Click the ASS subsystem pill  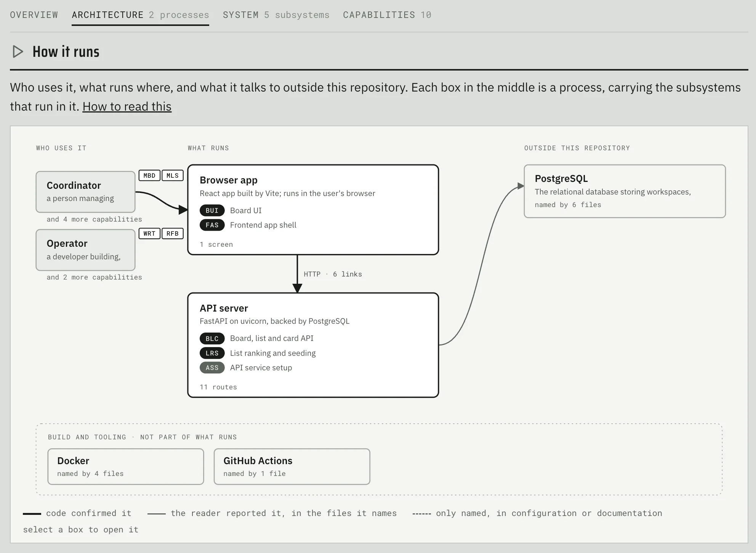tap(212, 368)
